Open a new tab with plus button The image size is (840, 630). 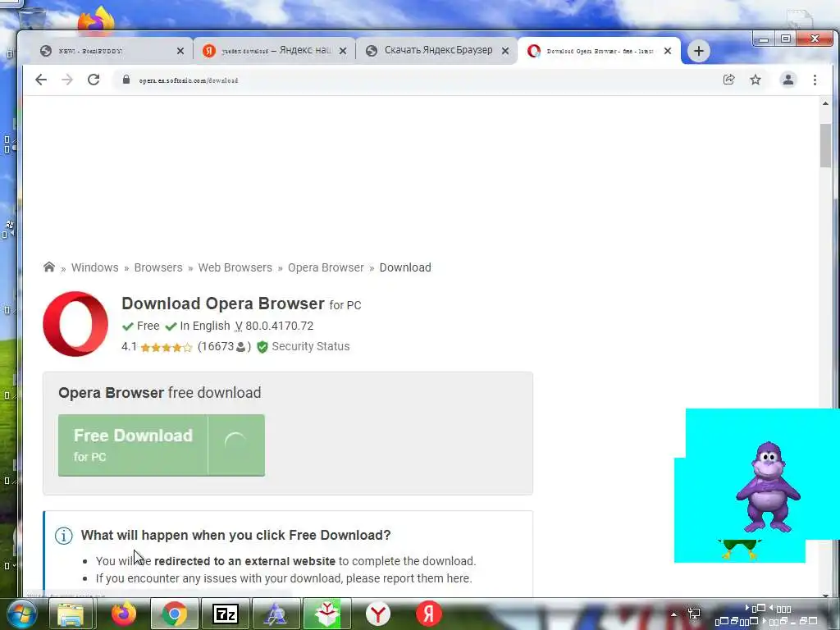[699, 51]
